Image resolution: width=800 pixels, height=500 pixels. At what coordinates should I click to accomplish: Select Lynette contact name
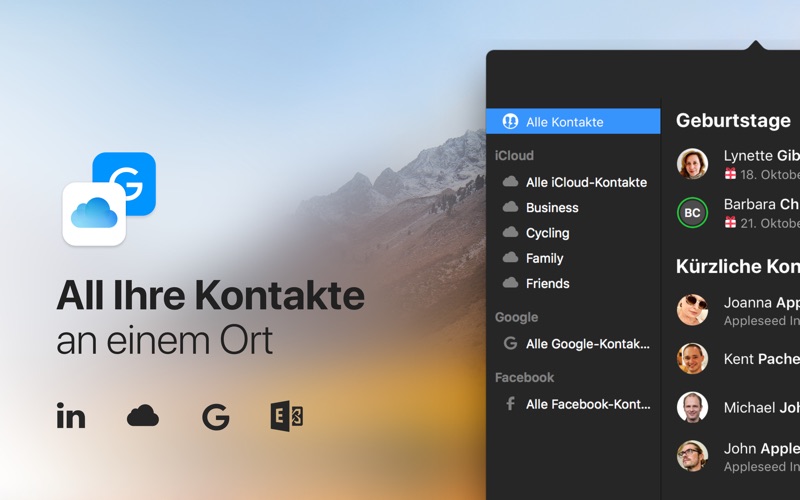tap(762, 156)
